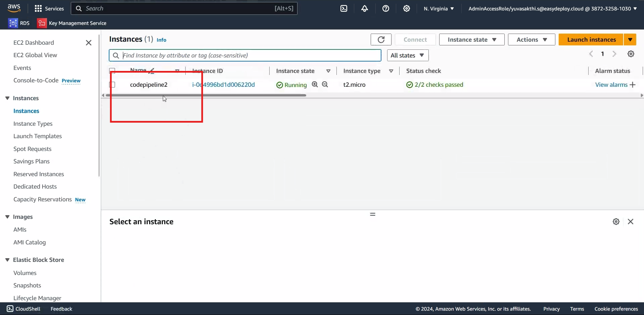Open the details panel settings gear
Screen dimensions: 644x315
pyautogui.click(x=616, y=222)
